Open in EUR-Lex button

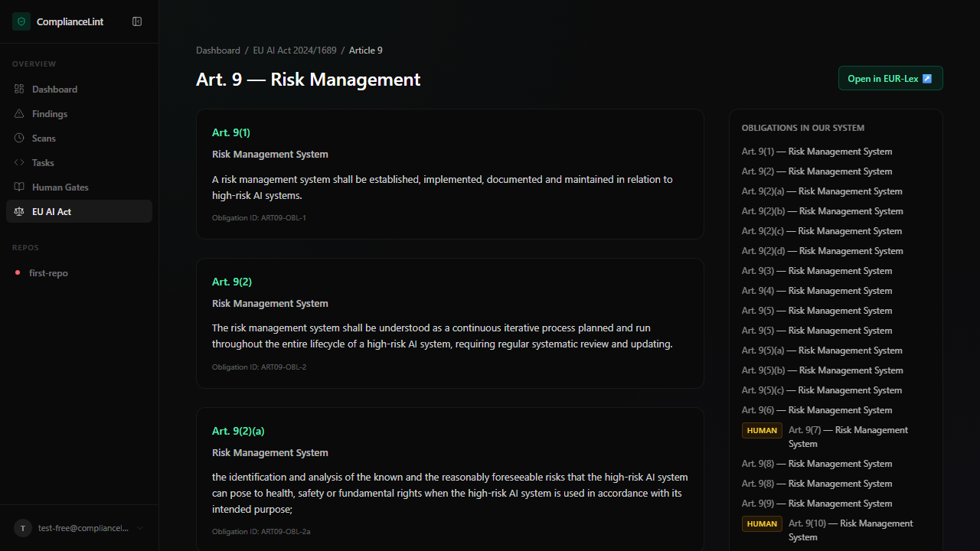coord(890,78)
